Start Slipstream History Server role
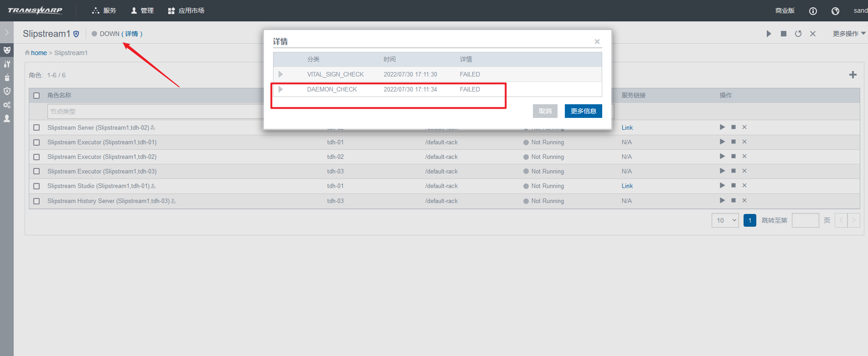Image resolution: width=868 pixels, height=356 pixels. pos(722,200)
